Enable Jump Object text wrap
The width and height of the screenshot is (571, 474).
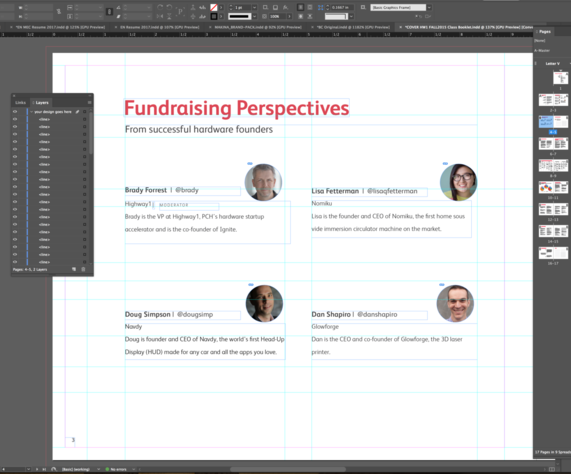click(310, 16)
